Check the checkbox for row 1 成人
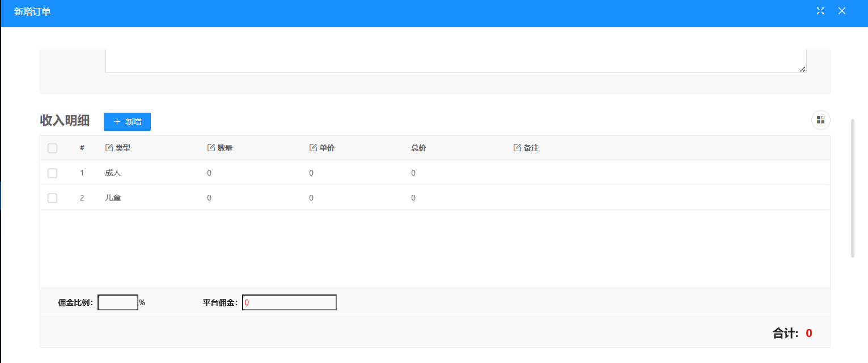The image size is (868, 363). pyautogui.click(x=52, y=173)
